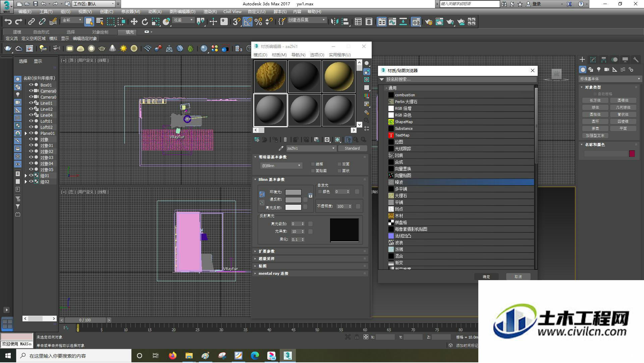Toggle visibility eye for Box01

point(31,85)
